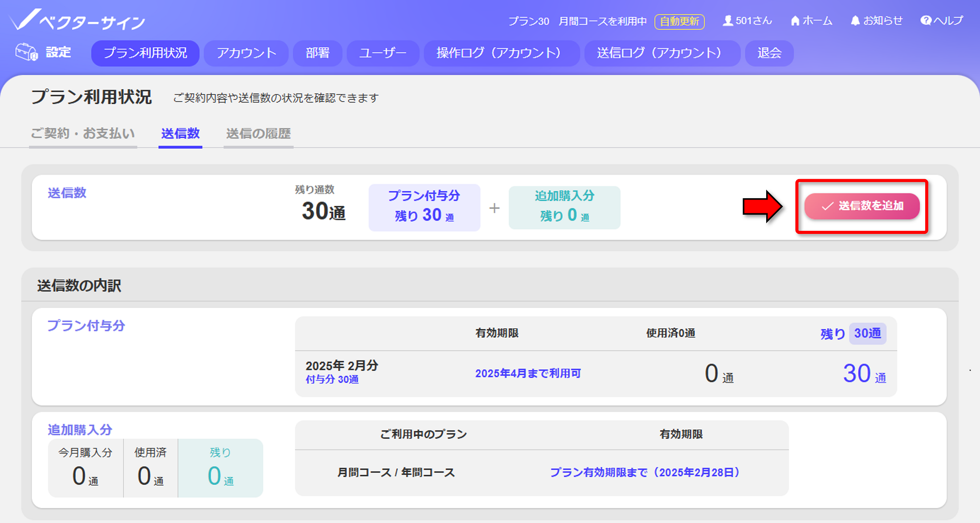
Task: Click プラン30 月間コースを利用中 text
Action: [x=577, y=21]
